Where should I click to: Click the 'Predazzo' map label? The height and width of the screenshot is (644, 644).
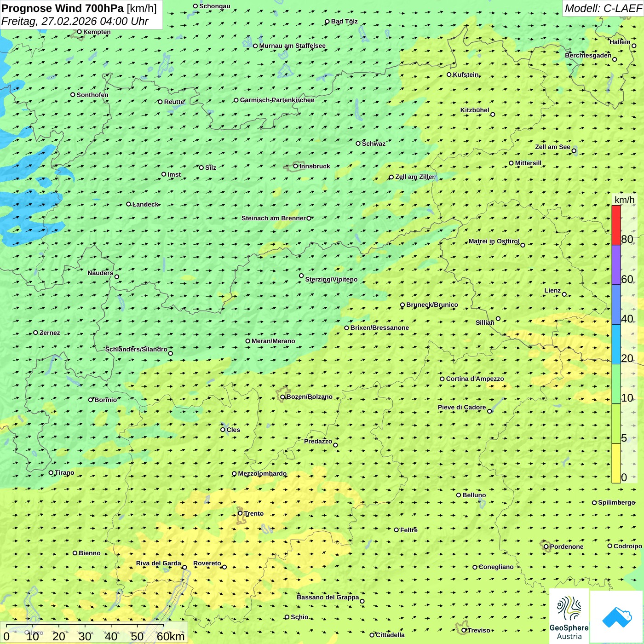[318, 441]
